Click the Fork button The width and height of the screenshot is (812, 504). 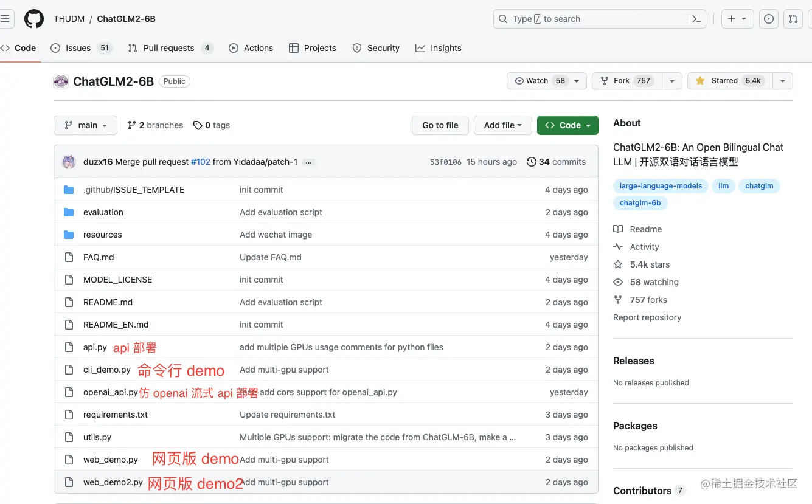(x=627, y=81)
